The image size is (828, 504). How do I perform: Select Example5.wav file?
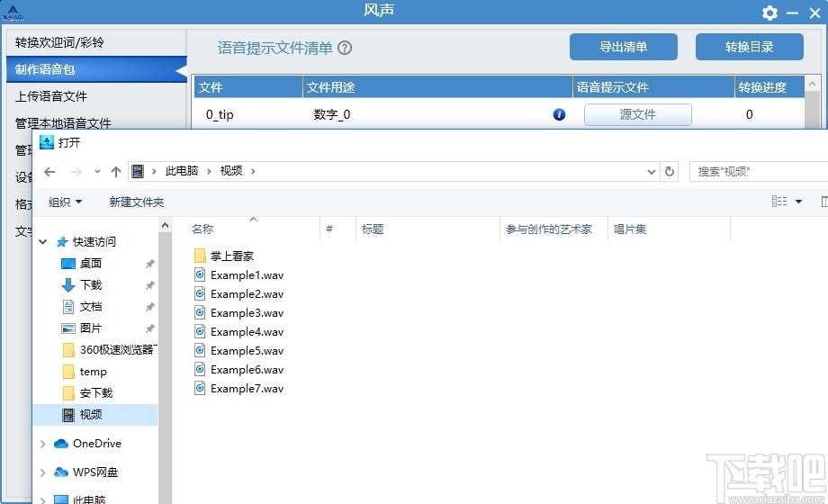[238, 351]
